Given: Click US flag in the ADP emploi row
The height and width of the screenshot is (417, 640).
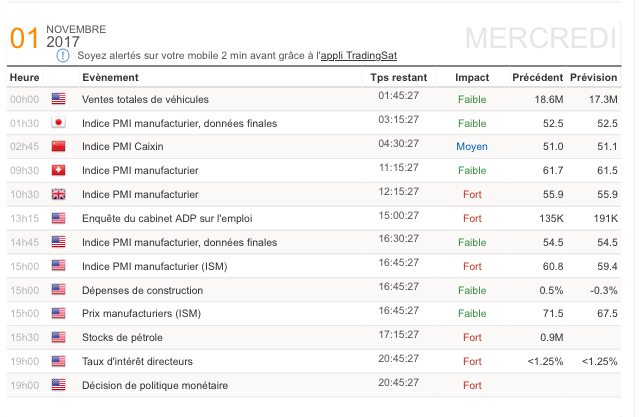Looking at the screenshot, I should tap(58, 218).
